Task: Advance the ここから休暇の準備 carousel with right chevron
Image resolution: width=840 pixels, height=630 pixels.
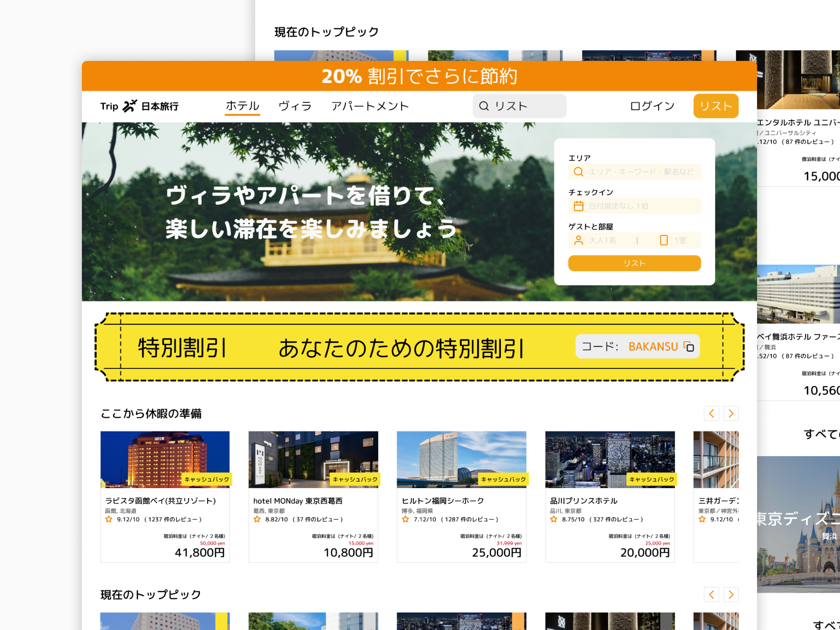Action: [731, 414]
